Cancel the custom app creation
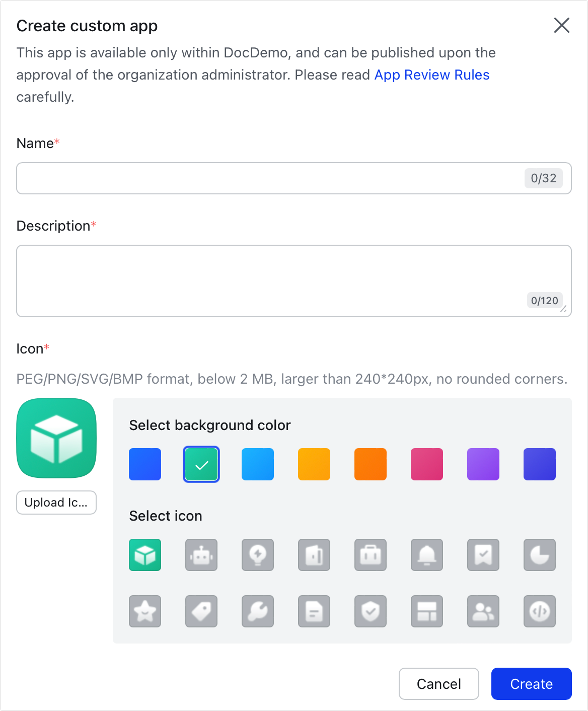 coord(439,684)
